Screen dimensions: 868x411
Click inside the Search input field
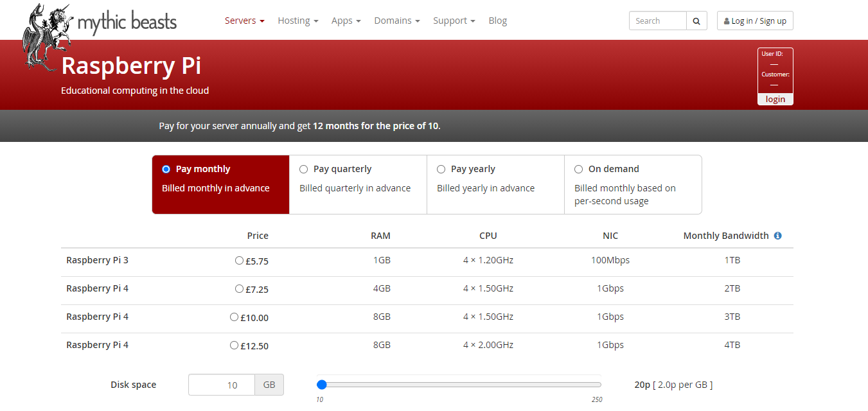tap(658, 21)
